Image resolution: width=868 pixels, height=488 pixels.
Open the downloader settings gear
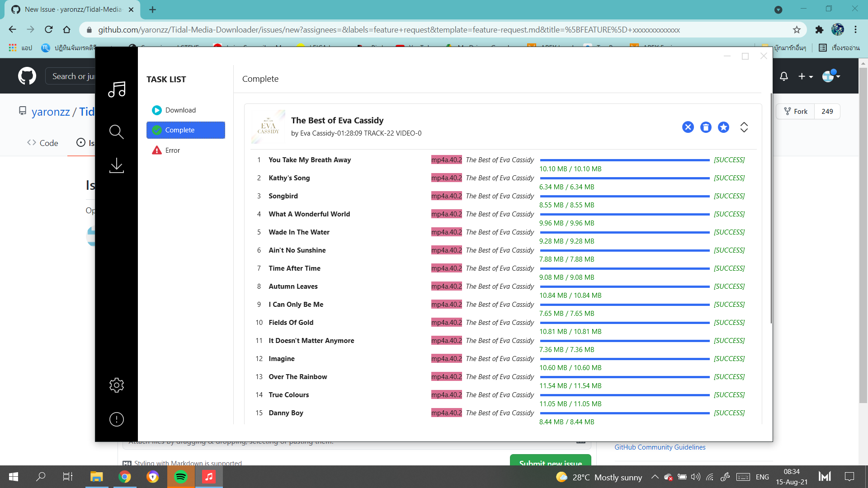coord(116,385)
